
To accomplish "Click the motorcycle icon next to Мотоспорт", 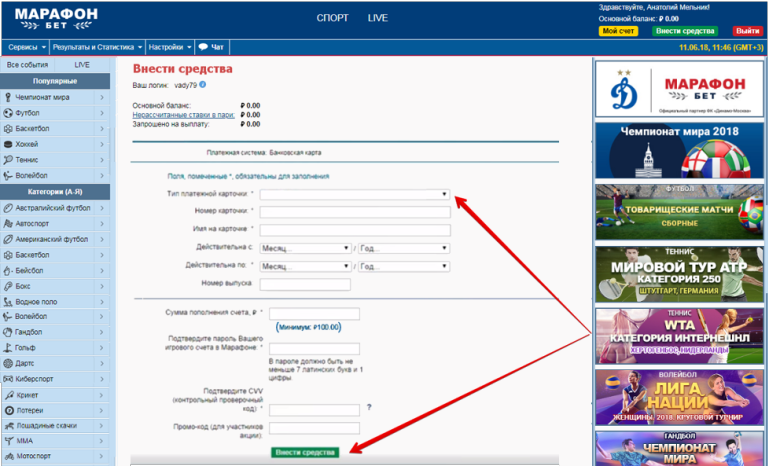I will pos(9,456).
